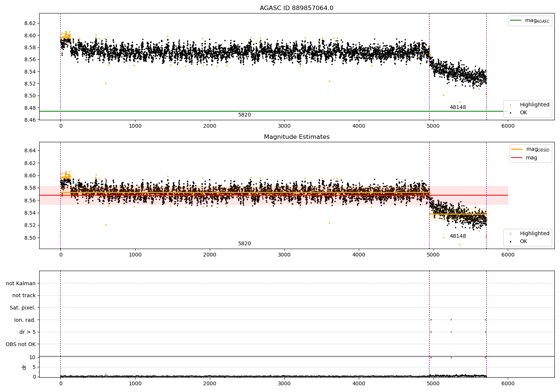
Task: Click the vertical "dr" axis label
Action: 24,367
